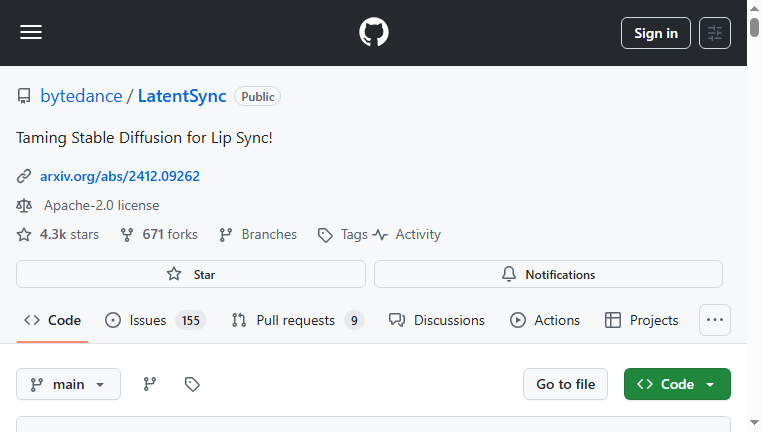Open the Discussions tab

coord(437,320)
